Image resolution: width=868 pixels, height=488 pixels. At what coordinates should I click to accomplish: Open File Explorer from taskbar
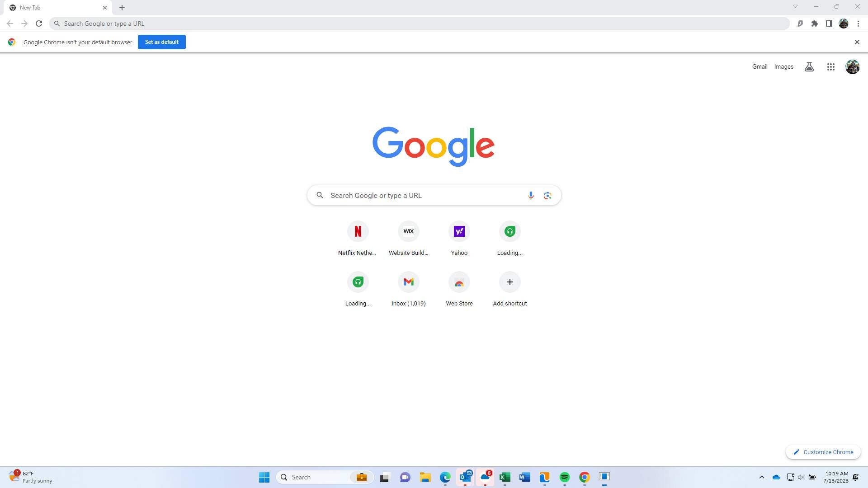425,477
